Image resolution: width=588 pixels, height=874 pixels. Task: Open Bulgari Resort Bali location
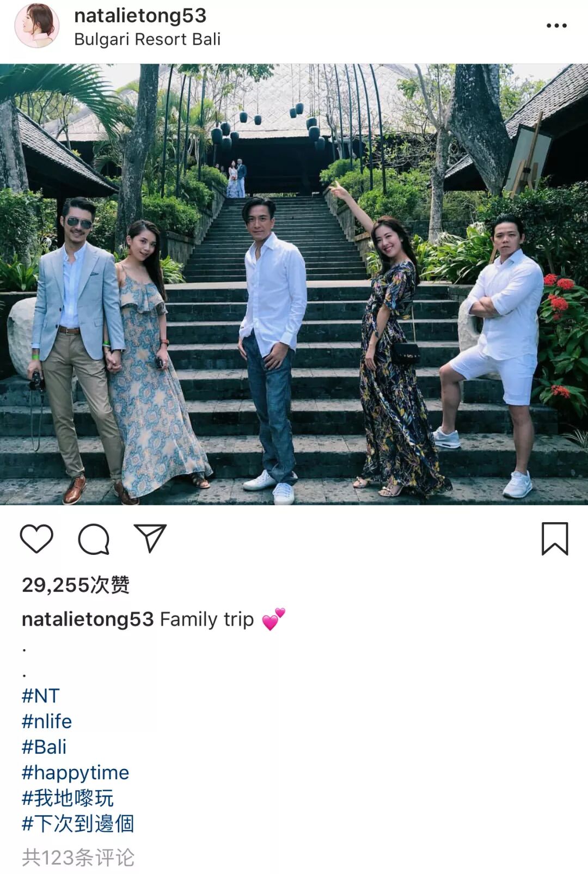click(147, 40)
